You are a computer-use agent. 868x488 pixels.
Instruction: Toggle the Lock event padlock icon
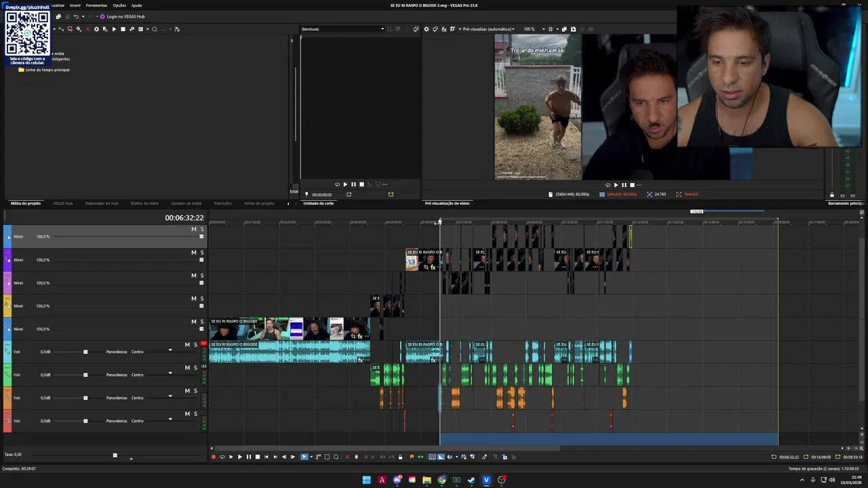pyautogui.click(x=400, y=457)
